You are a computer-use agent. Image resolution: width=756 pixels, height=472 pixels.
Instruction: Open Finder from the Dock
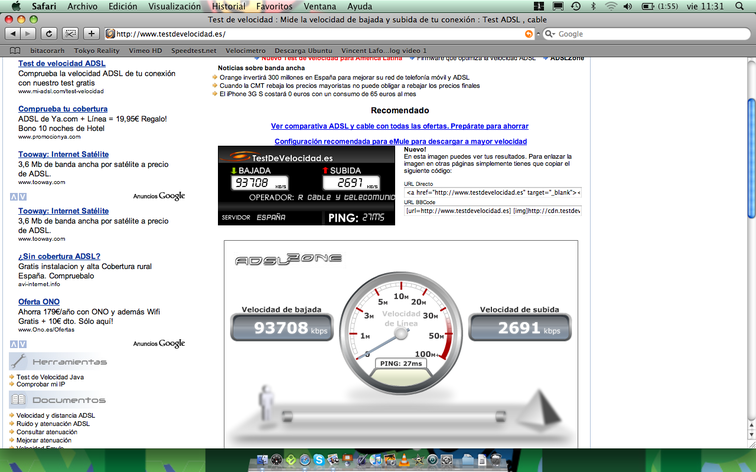click(262, 460)
